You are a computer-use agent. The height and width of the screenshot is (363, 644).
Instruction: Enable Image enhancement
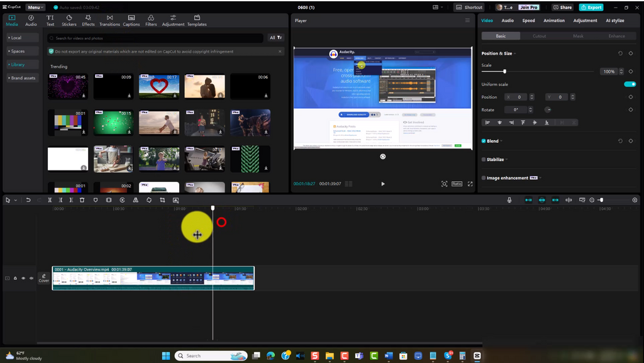483,177
